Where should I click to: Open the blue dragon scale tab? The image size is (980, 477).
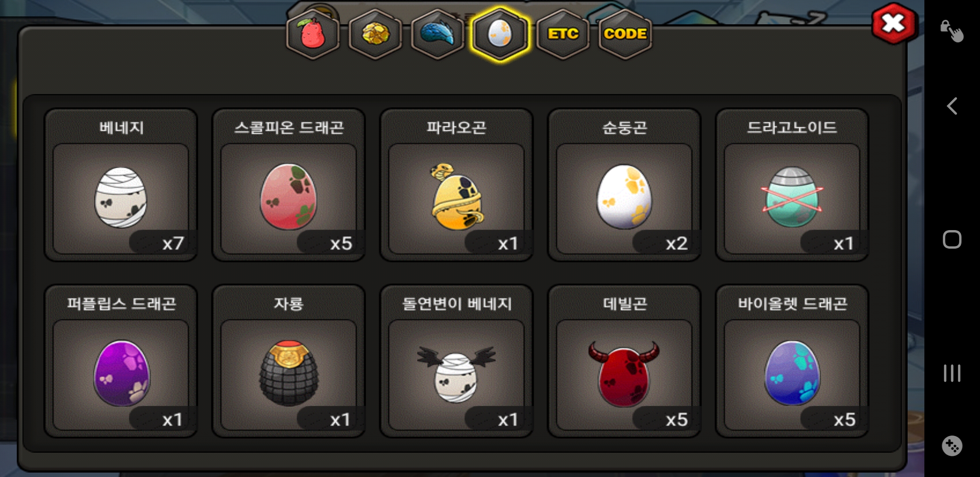coord(437,34)
